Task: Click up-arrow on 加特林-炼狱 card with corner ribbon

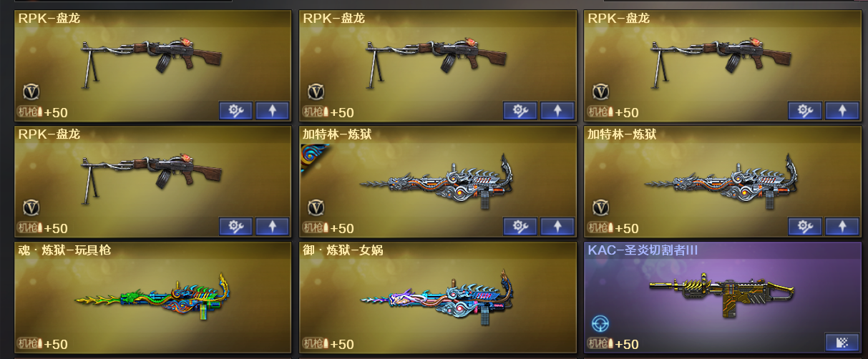Action: pos(557,227)
